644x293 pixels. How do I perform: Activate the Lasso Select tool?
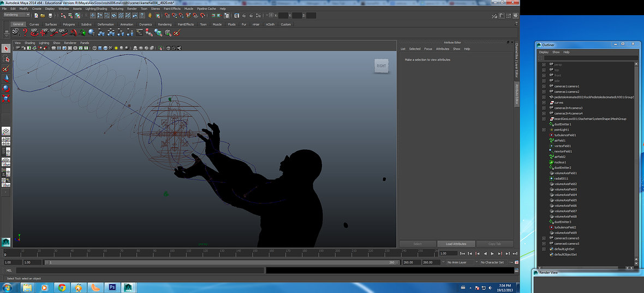pyautogui.click(x=6, y=58)
